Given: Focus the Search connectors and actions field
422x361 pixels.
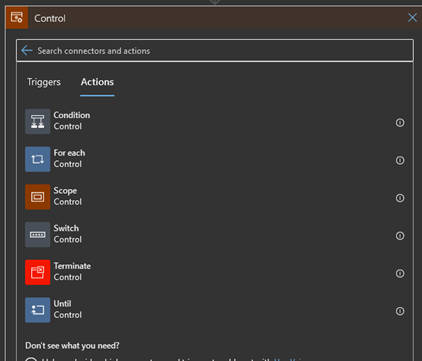Looking at the screenshot, I should click(215, 51).
